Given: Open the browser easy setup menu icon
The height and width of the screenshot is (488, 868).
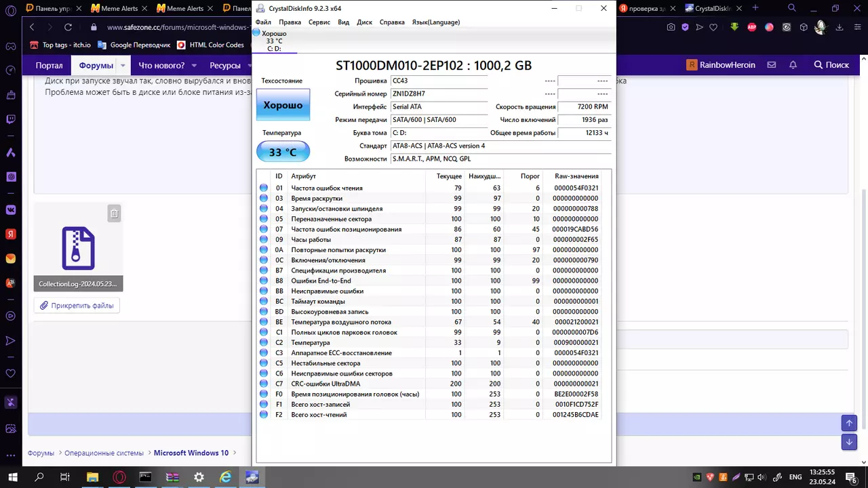Looking at the screenshot, I should [857, 27].
